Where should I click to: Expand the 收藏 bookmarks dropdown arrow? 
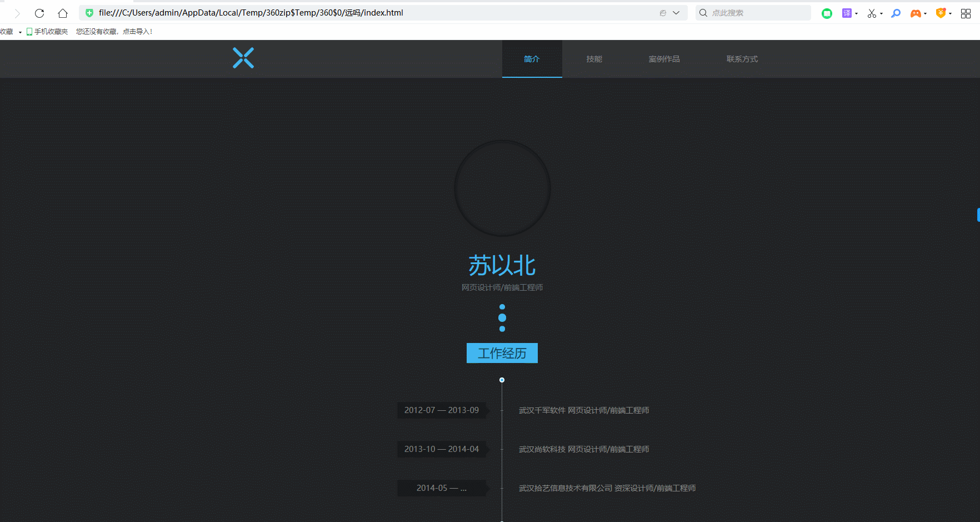tap(20, 32)
